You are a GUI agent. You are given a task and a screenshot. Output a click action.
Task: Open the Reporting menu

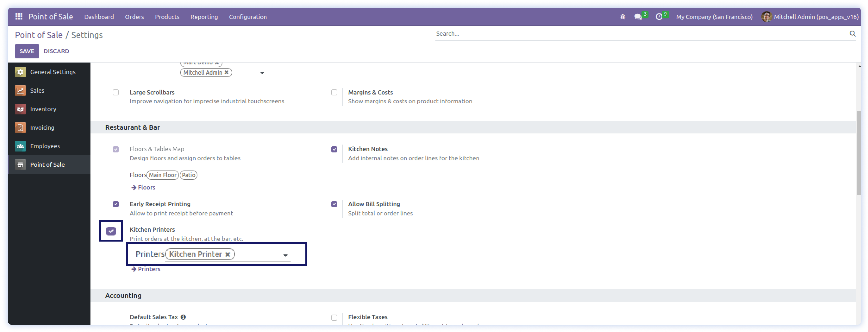tap(204, 17)
